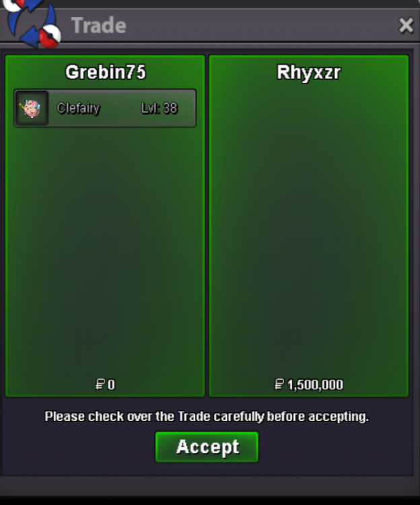Click the red Pokeball in Trade logo
Viewport: 420px width, 505px height.
[x=50, y=36]
